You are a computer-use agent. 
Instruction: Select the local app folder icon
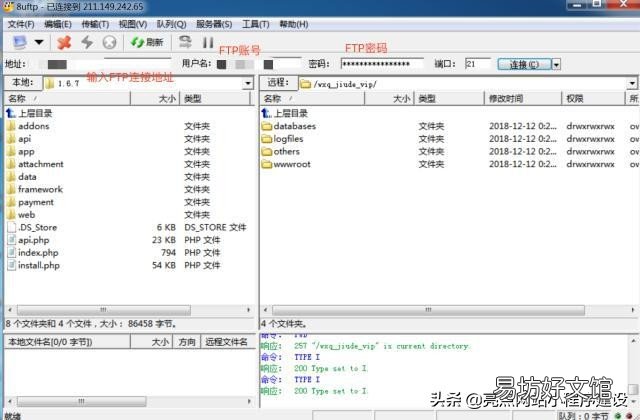[11, 151]
